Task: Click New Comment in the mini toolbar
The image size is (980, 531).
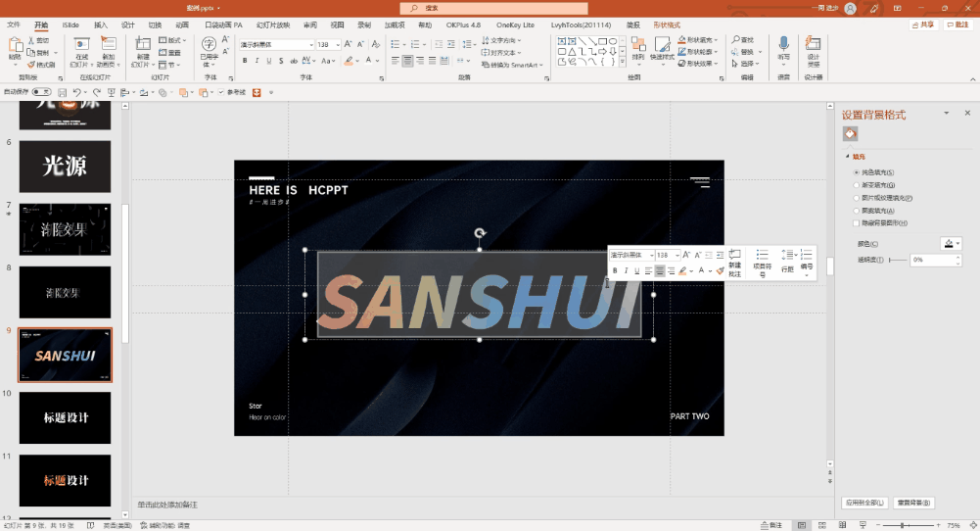Action: pos(735,263)
